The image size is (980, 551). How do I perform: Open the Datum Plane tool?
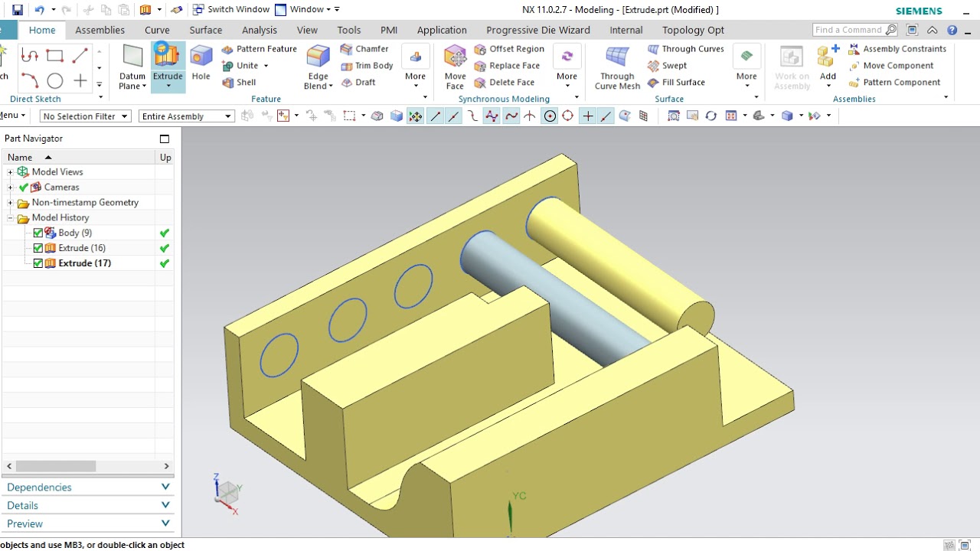coord(132,67)
